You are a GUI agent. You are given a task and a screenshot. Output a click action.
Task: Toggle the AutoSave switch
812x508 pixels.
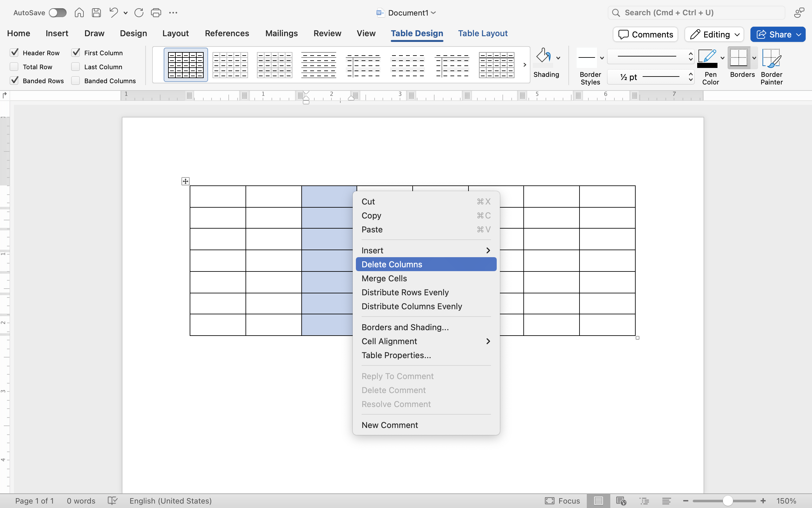pos(58,13)
